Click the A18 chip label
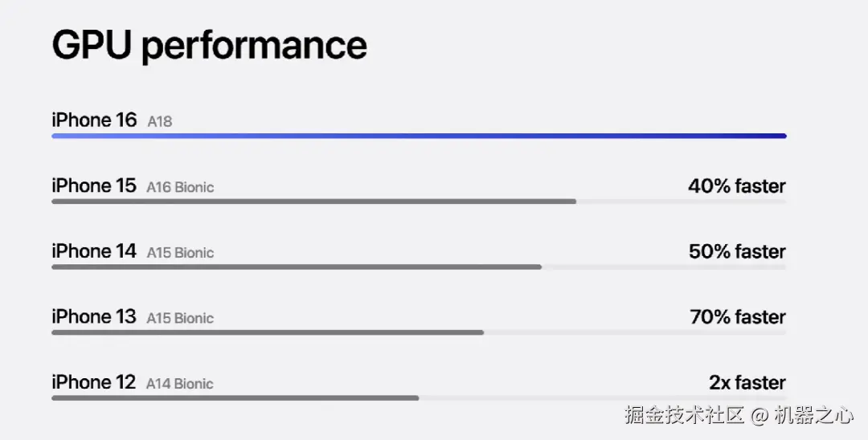 [x=159, y=121]
